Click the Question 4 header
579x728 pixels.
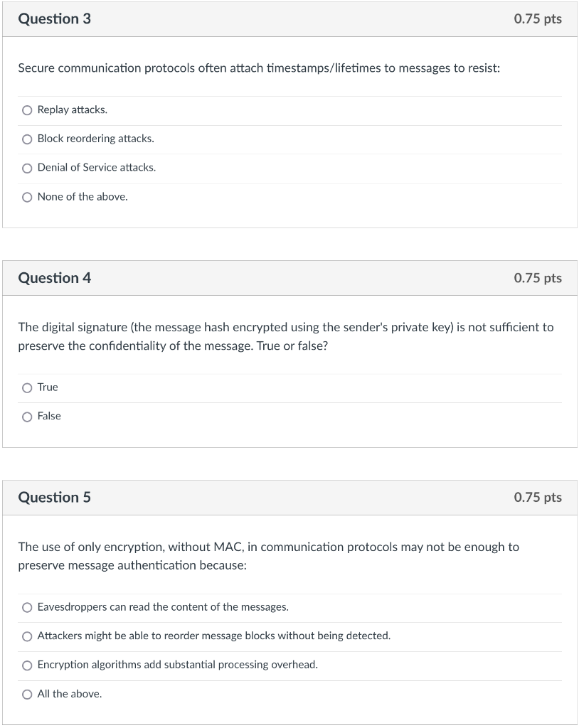55,278
